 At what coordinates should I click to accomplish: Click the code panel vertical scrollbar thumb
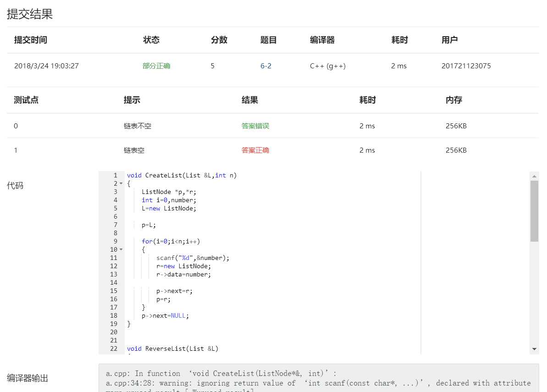pyautogui.click(x=534, y=211)
